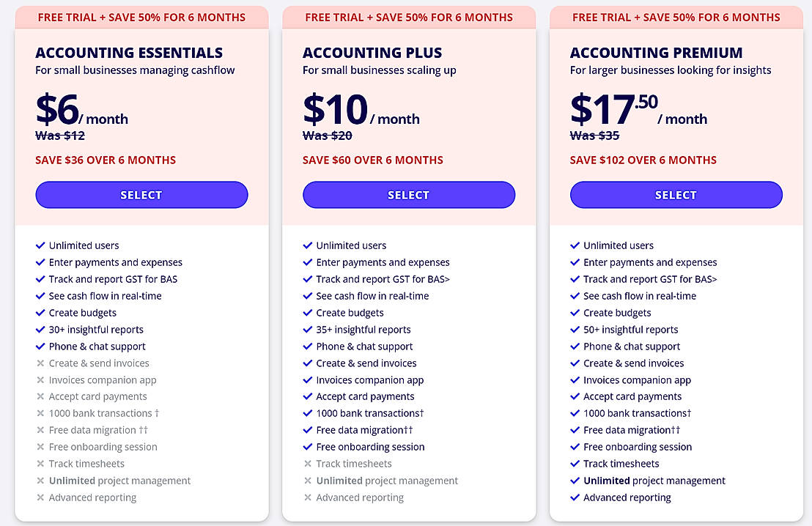Open Track and report GST link in Premium

650,279
